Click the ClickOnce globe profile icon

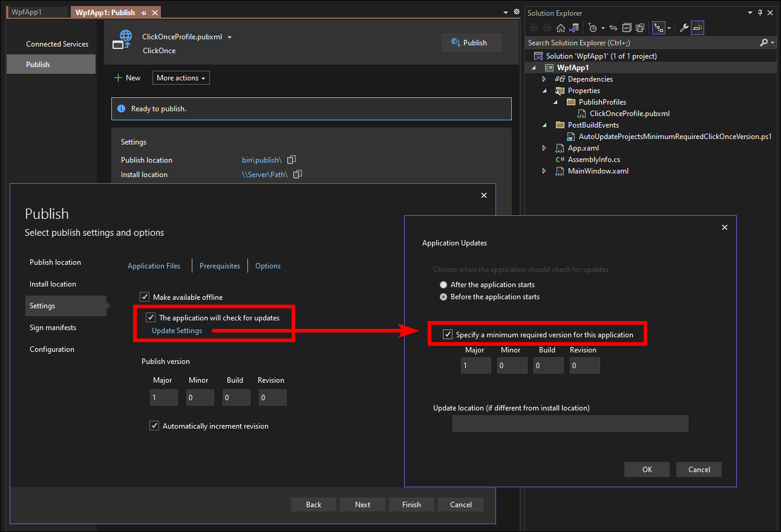(122, 40)
